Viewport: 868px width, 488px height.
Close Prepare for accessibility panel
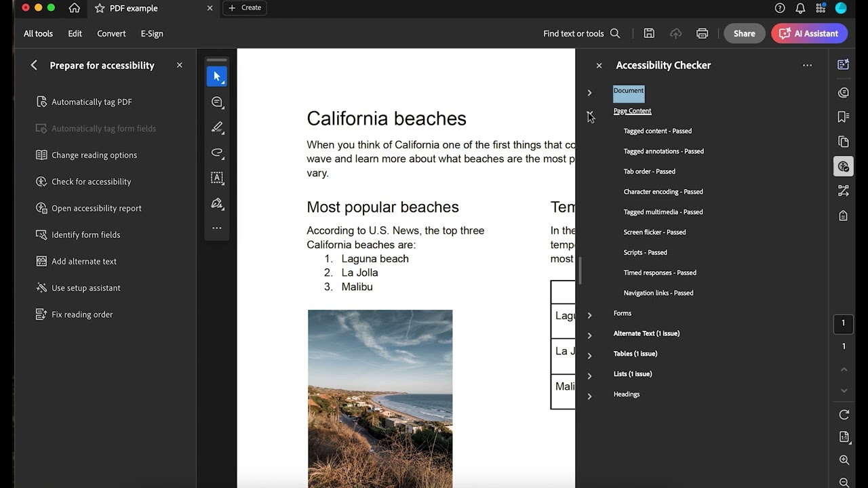pos(179,65)
